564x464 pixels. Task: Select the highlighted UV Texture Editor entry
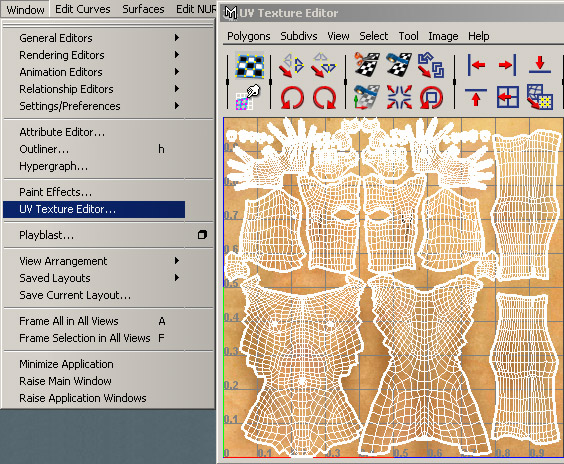(94, 209)
